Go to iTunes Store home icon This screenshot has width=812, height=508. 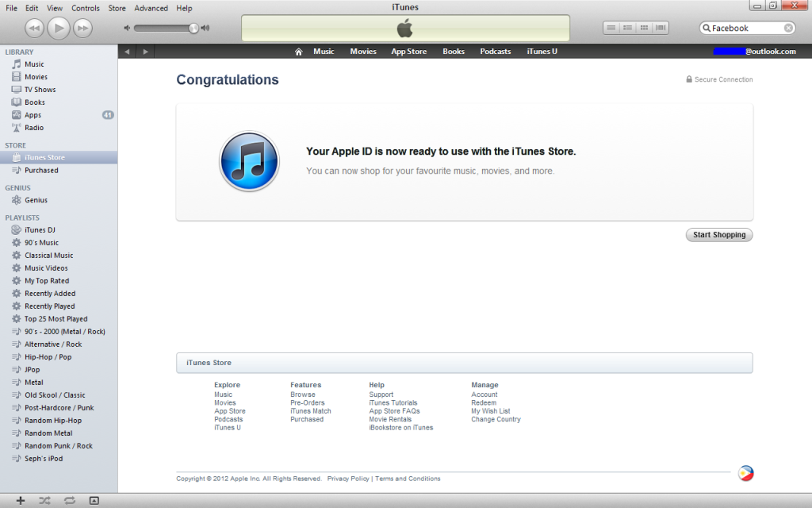[298, 52]
